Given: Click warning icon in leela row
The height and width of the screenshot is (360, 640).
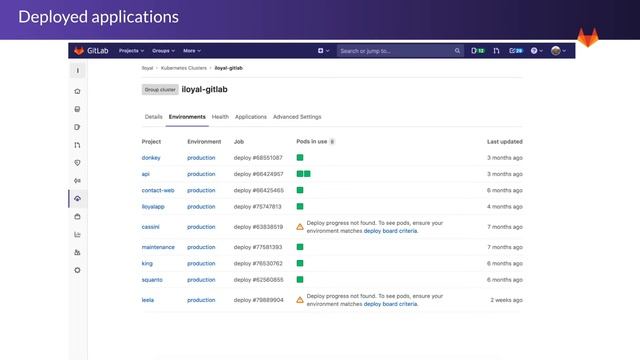Looking at the screenshot, I should coord(300,300).
